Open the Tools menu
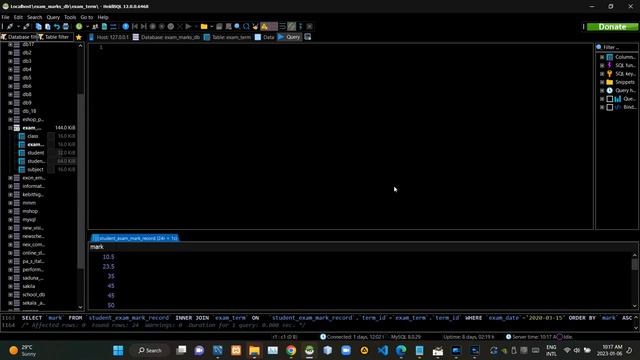Viewport: 640px width, 360px height. pos(70,17)
